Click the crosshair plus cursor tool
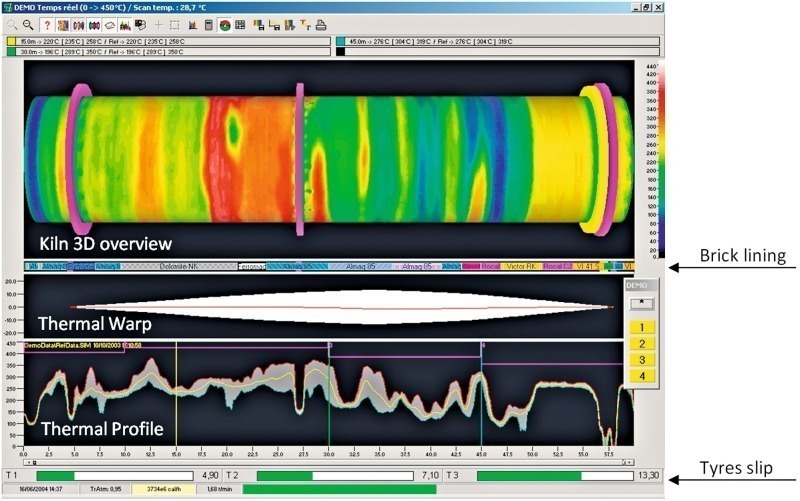This screenshot has width=800, height=501. pos(158,24)
